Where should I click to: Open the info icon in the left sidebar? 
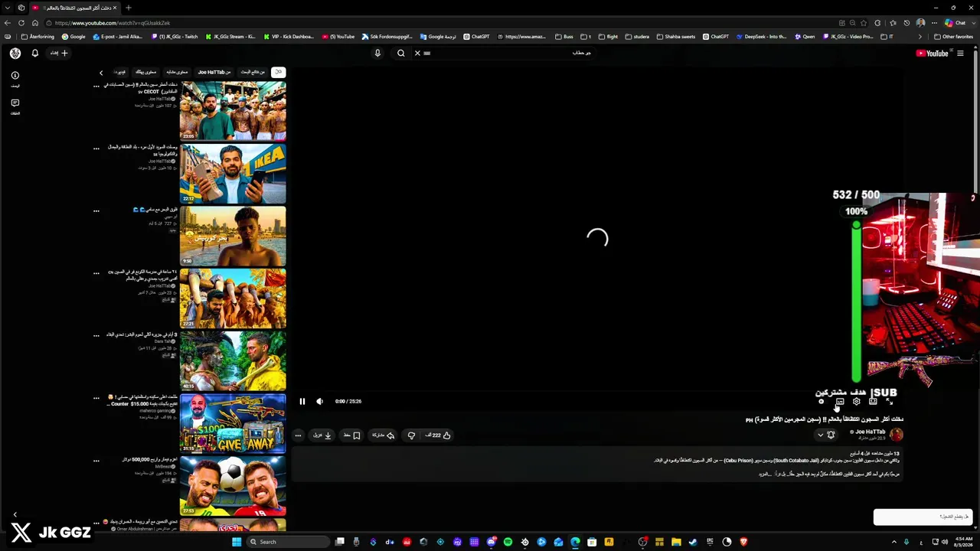click(15, 75)
